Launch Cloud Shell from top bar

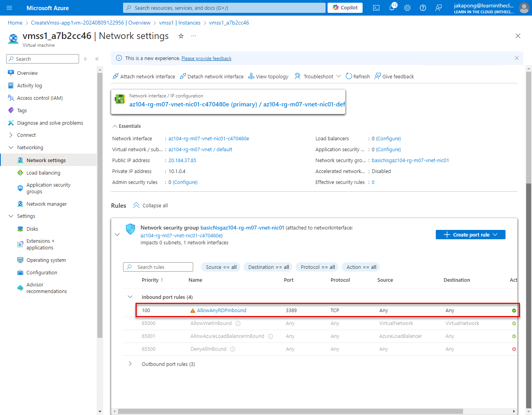tap(376, 8)
